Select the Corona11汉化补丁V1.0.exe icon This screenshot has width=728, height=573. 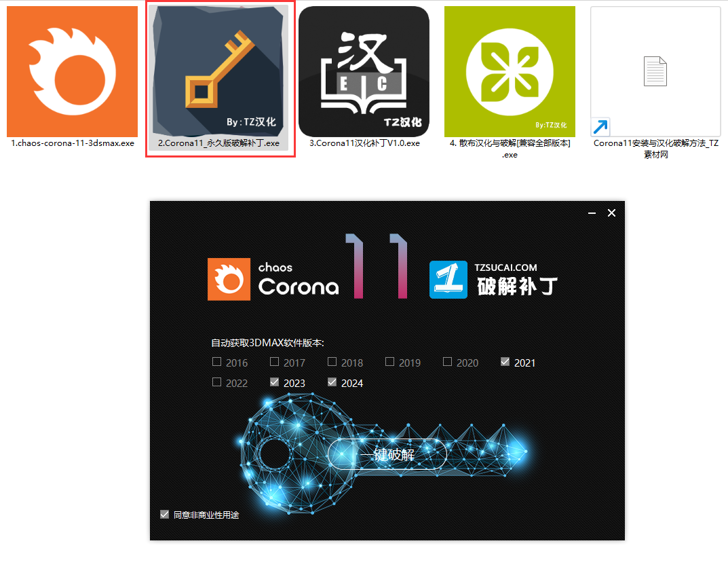[x=364, y=71]
